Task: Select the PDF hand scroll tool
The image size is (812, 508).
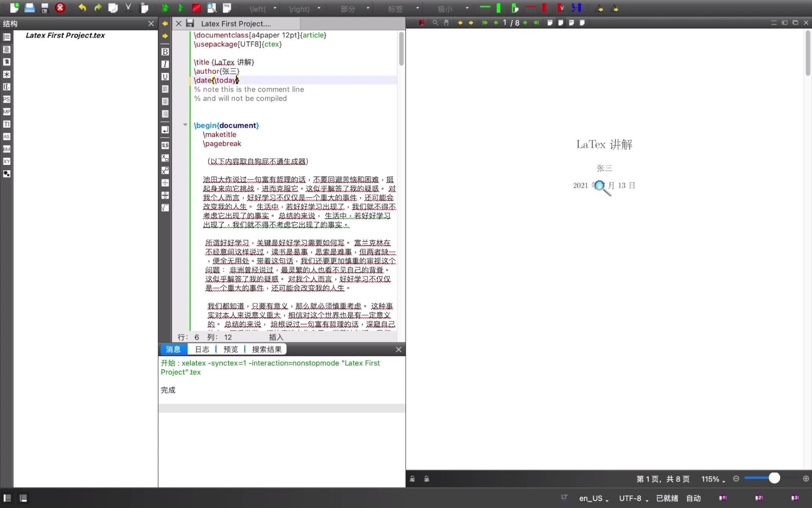Action: point(446,23)
